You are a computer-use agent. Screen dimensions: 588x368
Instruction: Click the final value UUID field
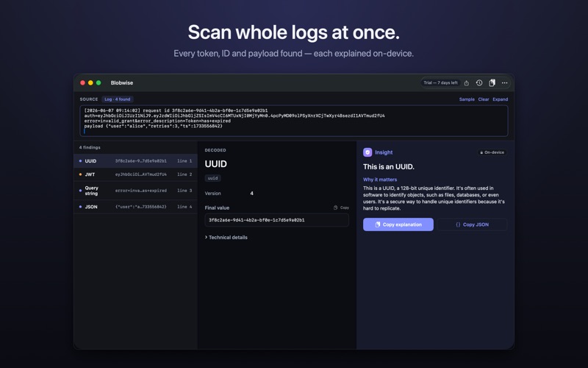coord(277,220)
